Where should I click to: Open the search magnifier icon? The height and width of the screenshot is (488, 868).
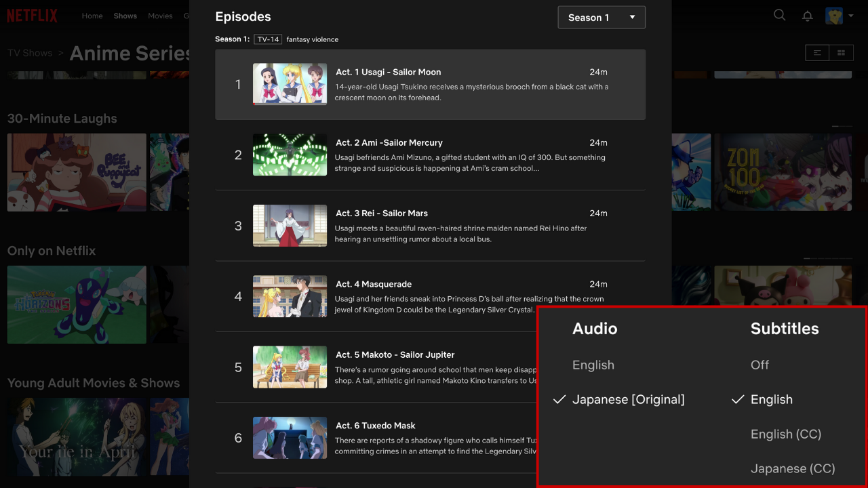(x=780, y=15)
